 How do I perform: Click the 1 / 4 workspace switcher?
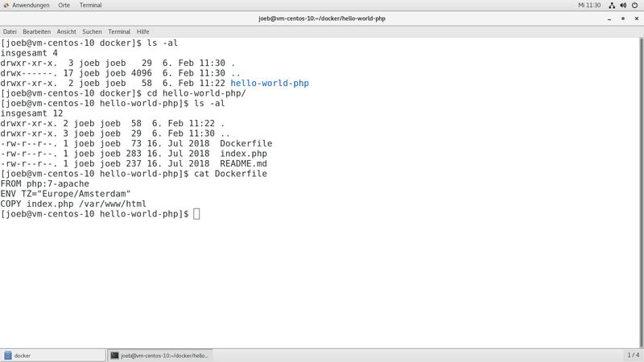pos(633,355)
